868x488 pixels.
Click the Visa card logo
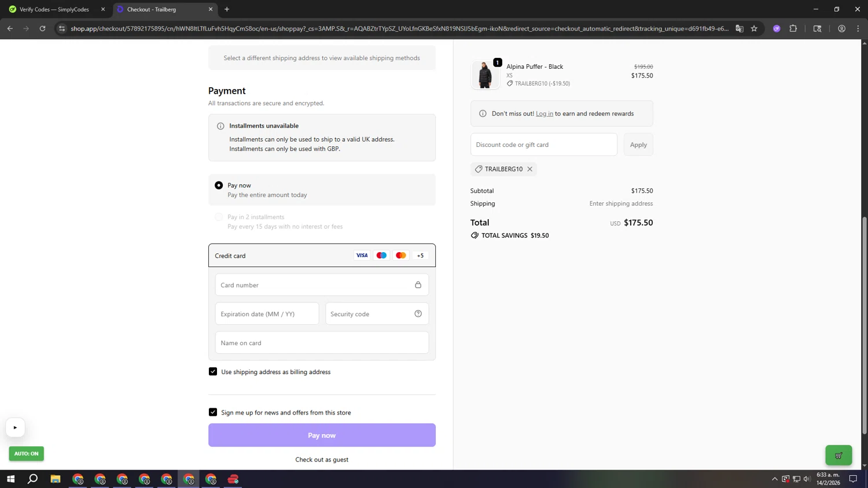pyautogui.click(x=362, y=255)
